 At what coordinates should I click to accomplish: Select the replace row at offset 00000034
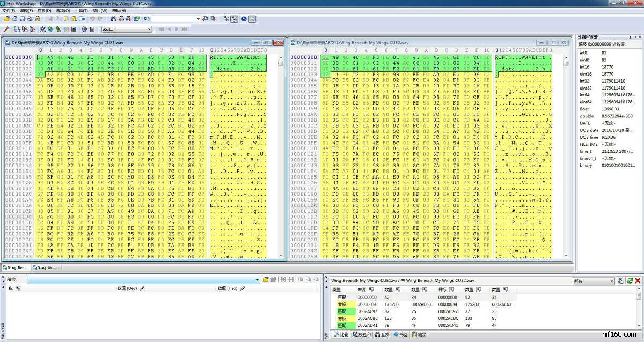pos(368,304)
